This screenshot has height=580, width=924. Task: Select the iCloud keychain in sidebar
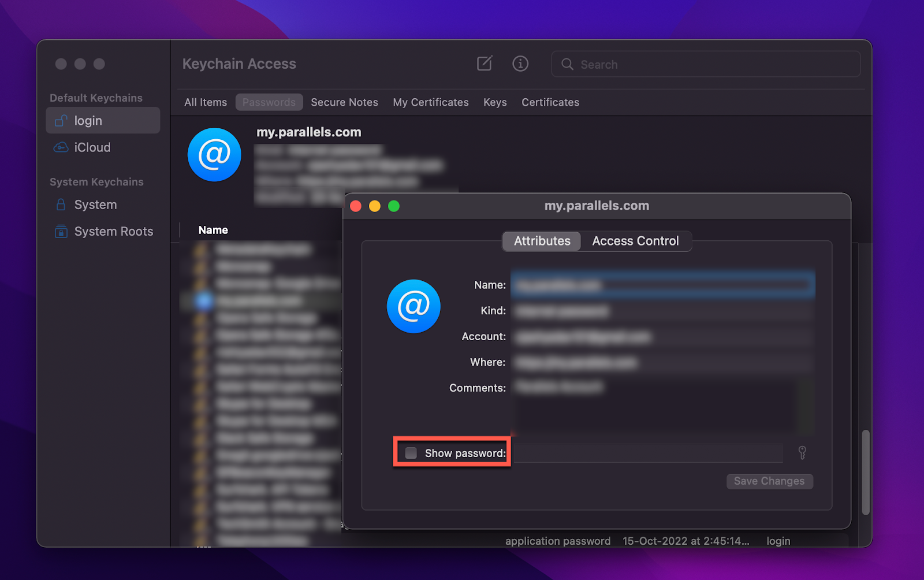coord(103,147)
